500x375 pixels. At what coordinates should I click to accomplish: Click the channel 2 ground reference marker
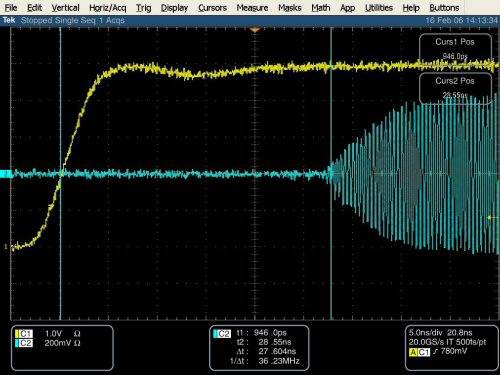tap(6, 174)
